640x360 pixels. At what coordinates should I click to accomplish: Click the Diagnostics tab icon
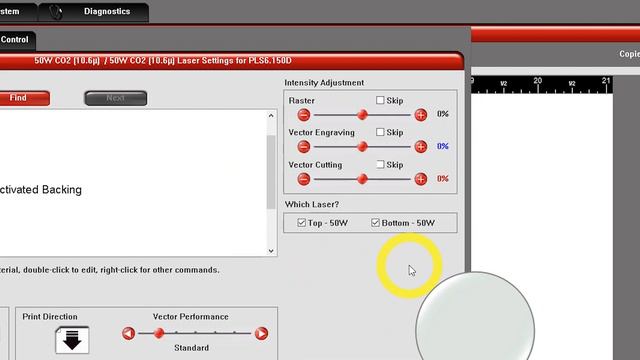[x=56, y=12]
